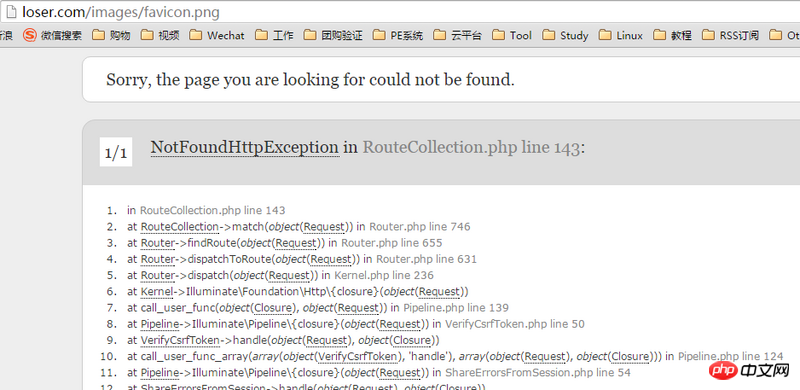Click Pipeline class in trace row 8

point(160,324)
